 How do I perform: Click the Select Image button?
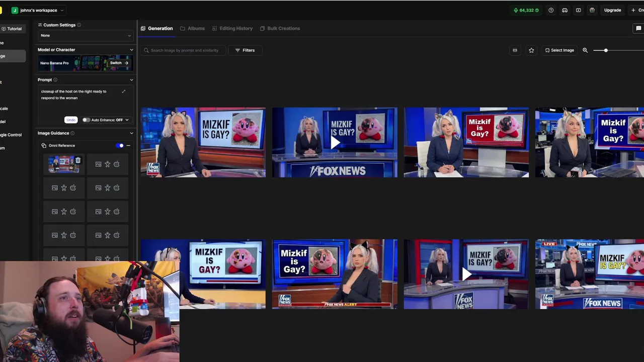point(559,50)
